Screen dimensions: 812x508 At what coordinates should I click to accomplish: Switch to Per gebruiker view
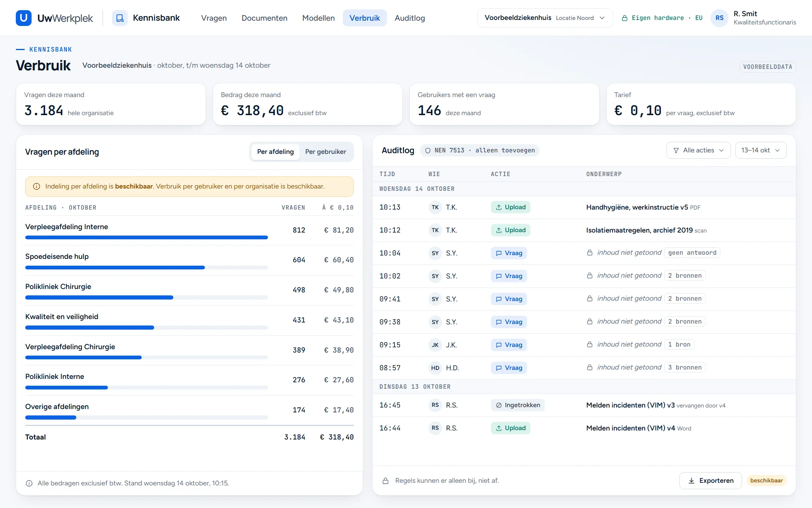tap(326, 152)
